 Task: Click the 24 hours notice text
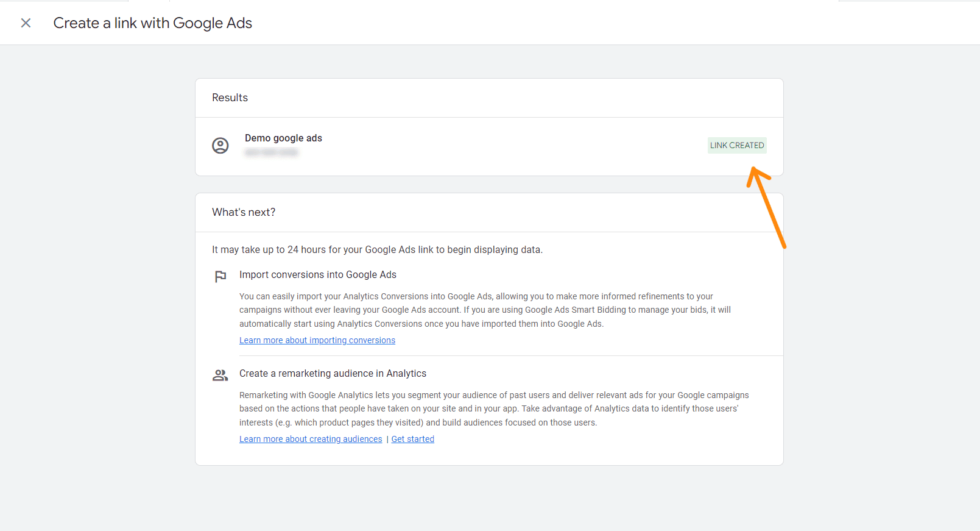(377, 250)
